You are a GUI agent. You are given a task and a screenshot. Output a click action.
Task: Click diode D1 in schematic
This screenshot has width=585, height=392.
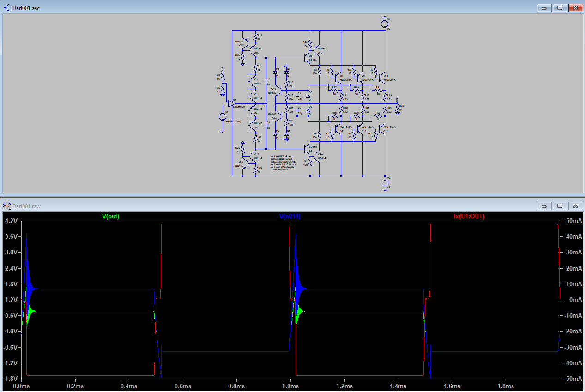pyautogui.click(x=275, y=72)
